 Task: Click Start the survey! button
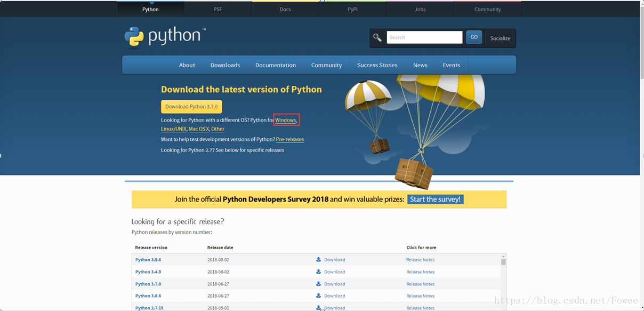click(x=436, y=199)
